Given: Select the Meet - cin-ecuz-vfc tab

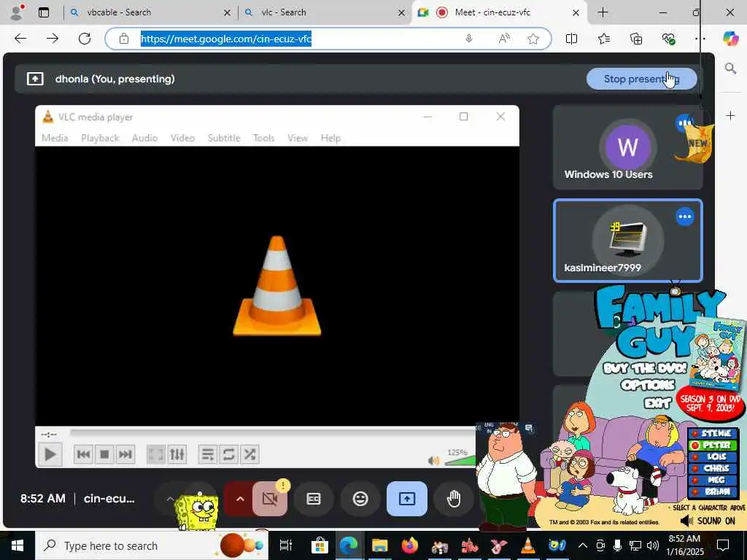Looking at the screenshot, I should [x=499, y=12].
